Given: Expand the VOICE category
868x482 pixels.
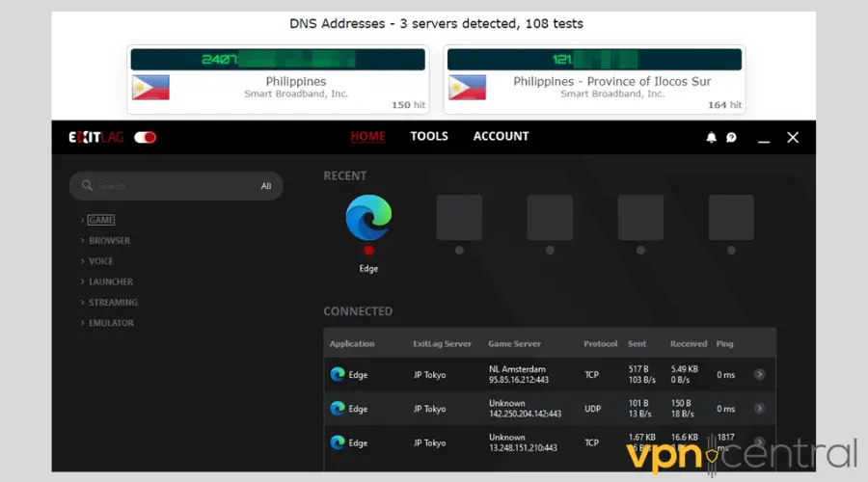Looking at the screenshot, I should [x=100, y=260].
